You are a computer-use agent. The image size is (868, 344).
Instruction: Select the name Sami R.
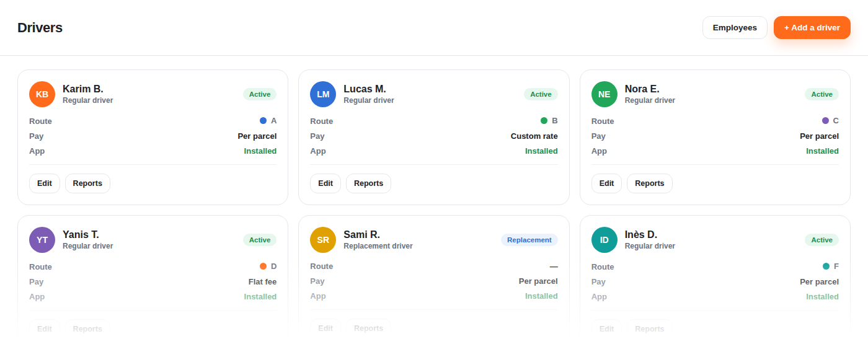[362, 235]
